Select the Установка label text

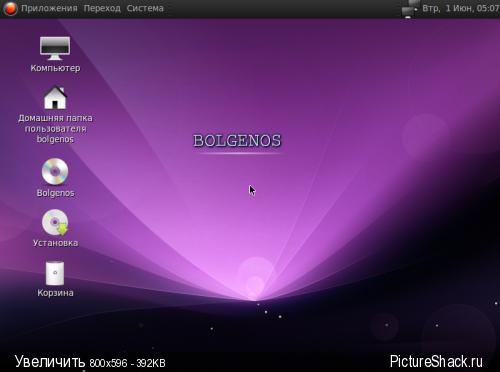tap(55, 243)
